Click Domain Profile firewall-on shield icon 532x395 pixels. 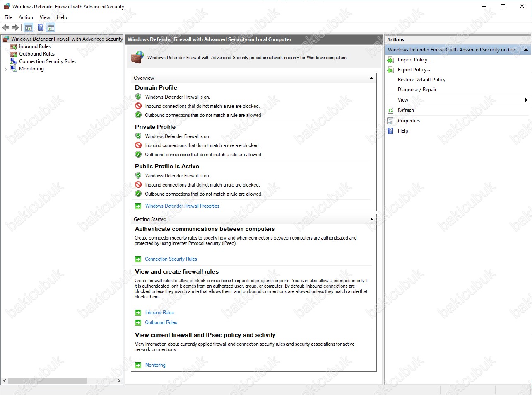coord(138,97)
